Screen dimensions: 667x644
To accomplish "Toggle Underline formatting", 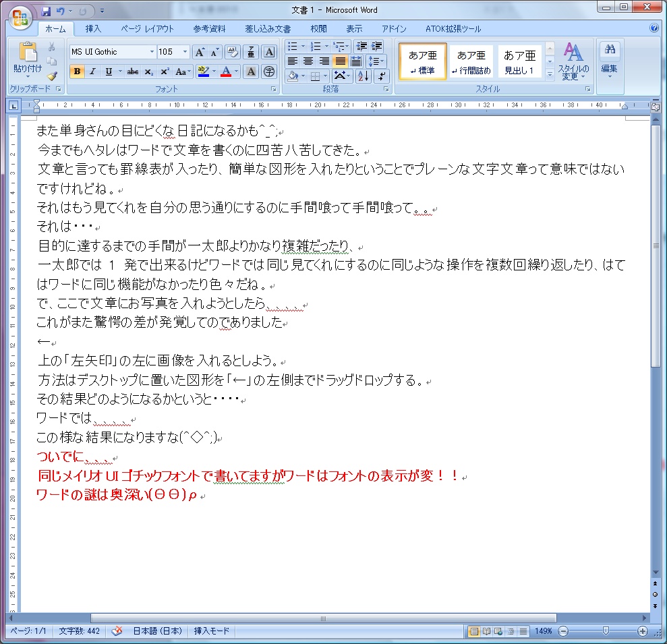I will coord(109,72).
